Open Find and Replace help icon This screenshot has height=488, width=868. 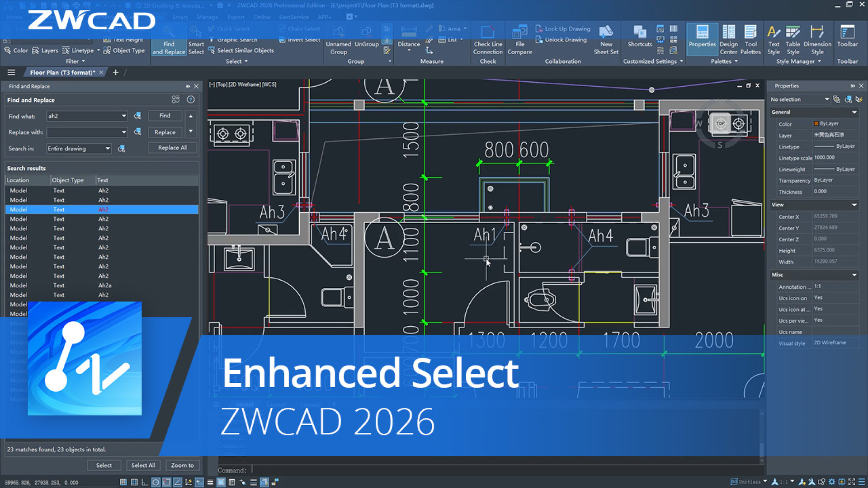pos(191,99)
